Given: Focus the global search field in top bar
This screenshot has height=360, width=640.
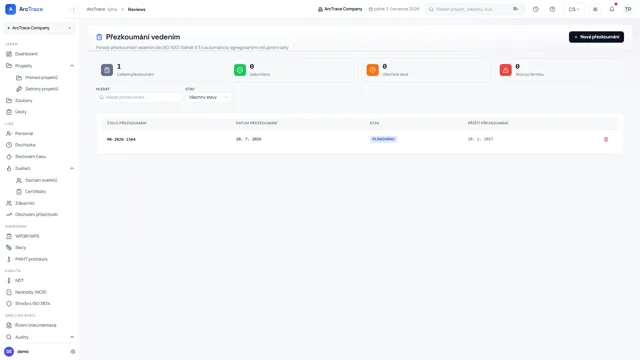Looking at the screenshot, I should coord(474,9).
